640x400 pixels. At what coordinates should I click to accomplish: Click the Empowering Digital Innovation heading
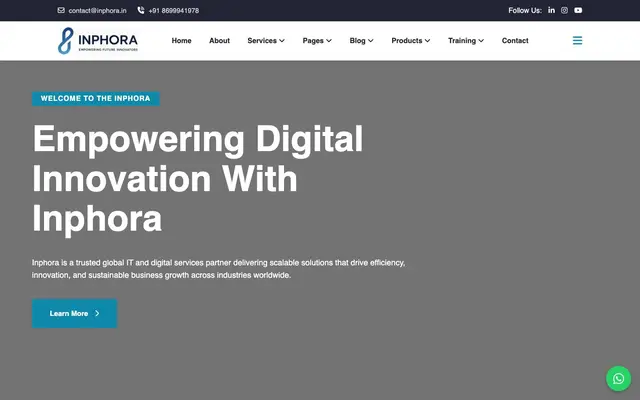coord(198,178)
